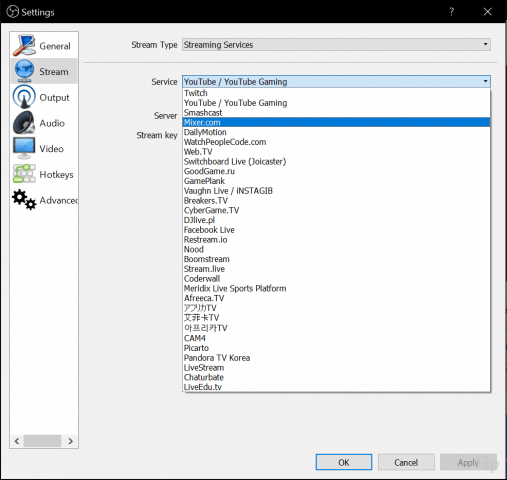Open the Output broadcast icon
Screen dimensions: 507x480
click(24, 97)
